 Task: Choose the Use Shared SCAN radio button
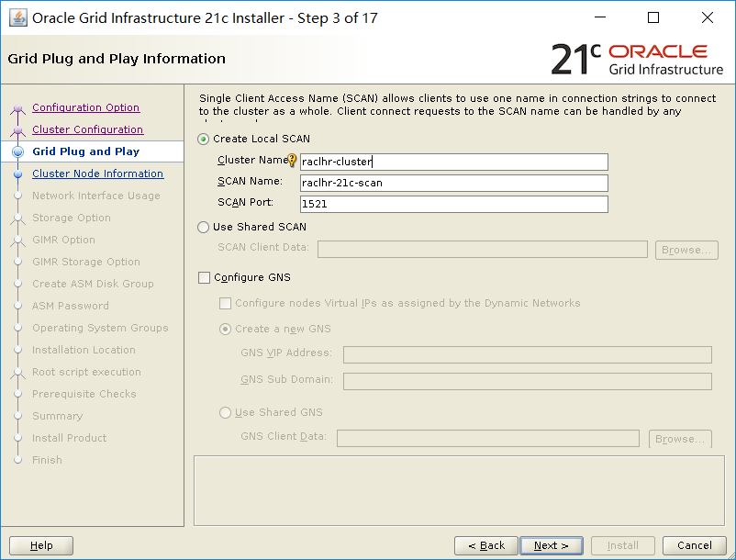pos(203,227)
